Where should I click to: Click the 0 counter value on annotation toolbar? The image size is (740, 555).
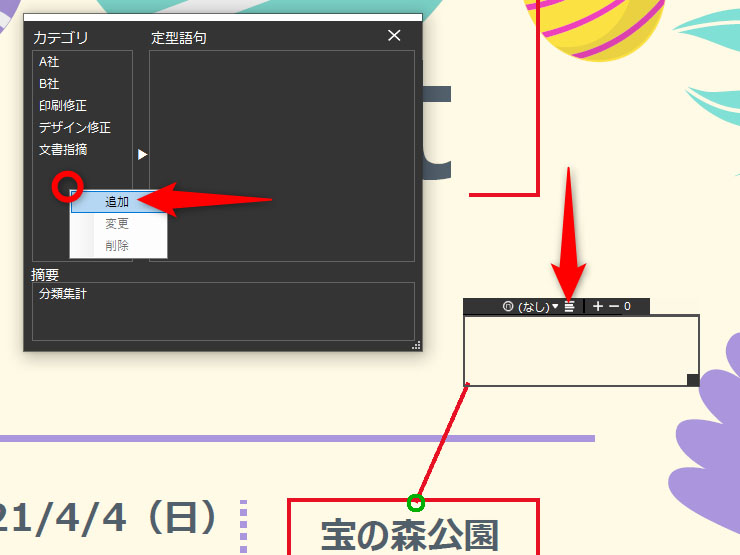(x=627, y=306)
